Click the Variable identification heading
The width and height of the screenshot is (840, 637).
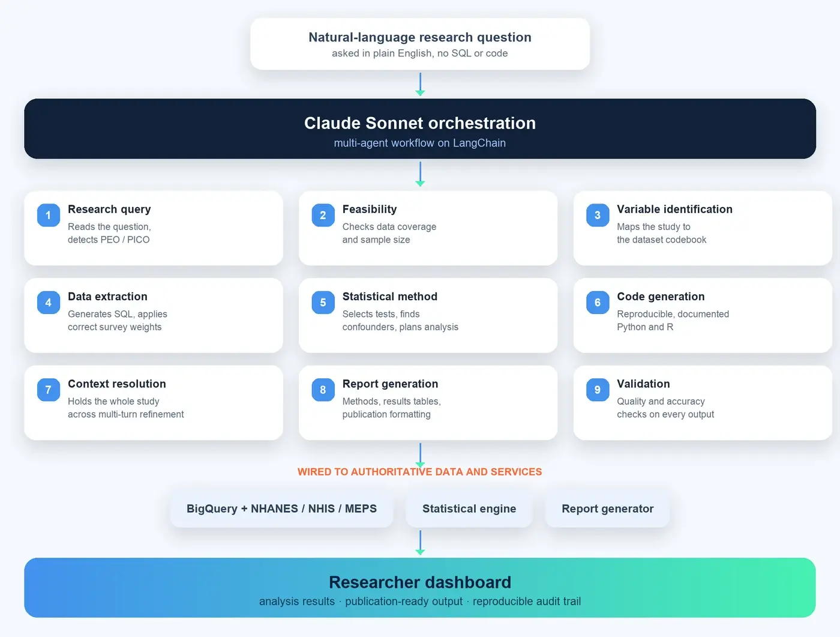coord(674,209)
